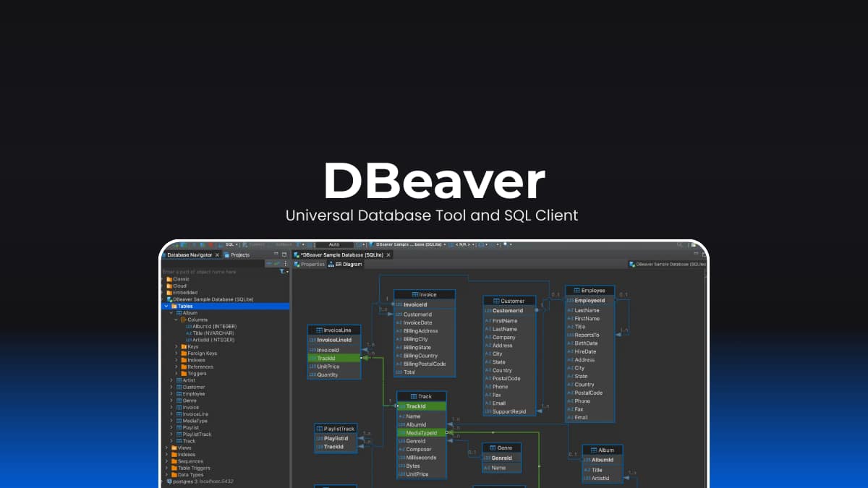Collapse the Columns node under Album
The width and height of the screenshot is (868, 488).
click(x=176, y=319)
